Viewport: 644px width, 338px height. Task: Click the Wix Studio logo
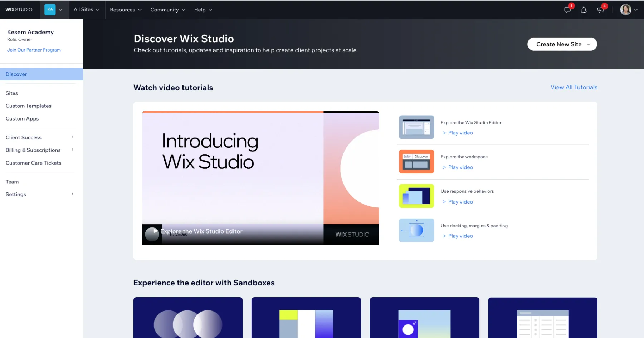click(19, 10)
